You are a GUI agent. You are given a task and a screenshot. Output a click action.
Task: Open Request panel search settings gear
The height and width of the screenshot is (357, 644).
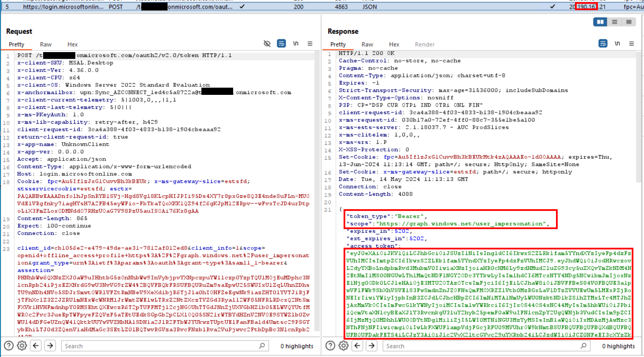point(22,346)
